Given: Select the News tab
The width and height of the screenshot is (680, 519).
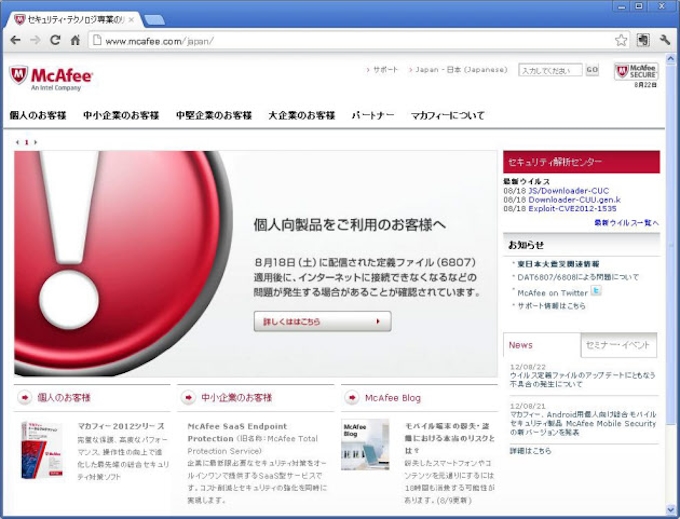Looking at the screenshot, I should (521, 345).
